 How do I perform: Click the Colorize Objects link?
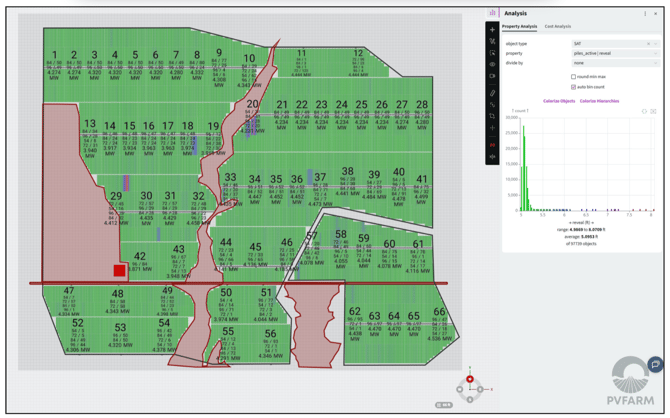[x=559, y=101]
